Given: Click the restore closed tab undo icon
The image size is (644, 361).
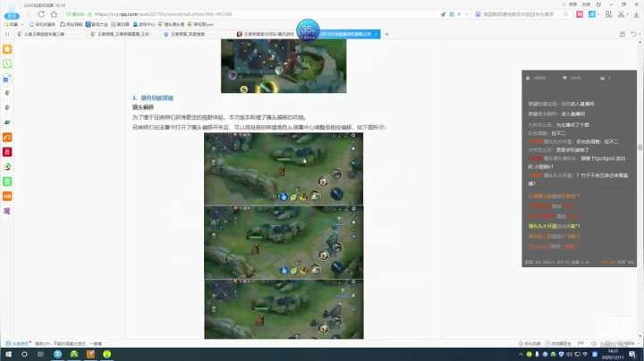Looking at the screenshot, I should (634, 34).
